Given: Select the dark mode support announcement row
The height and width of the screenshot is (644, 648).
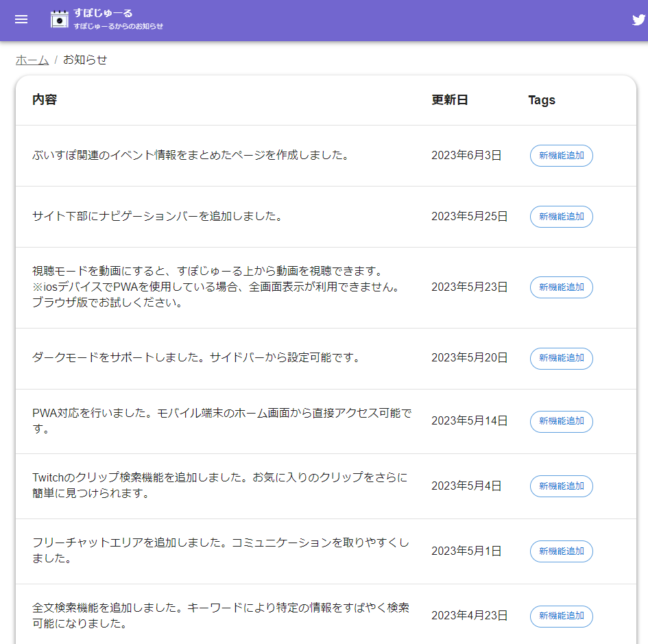Looking at the screenshot, I should [196, 357].
